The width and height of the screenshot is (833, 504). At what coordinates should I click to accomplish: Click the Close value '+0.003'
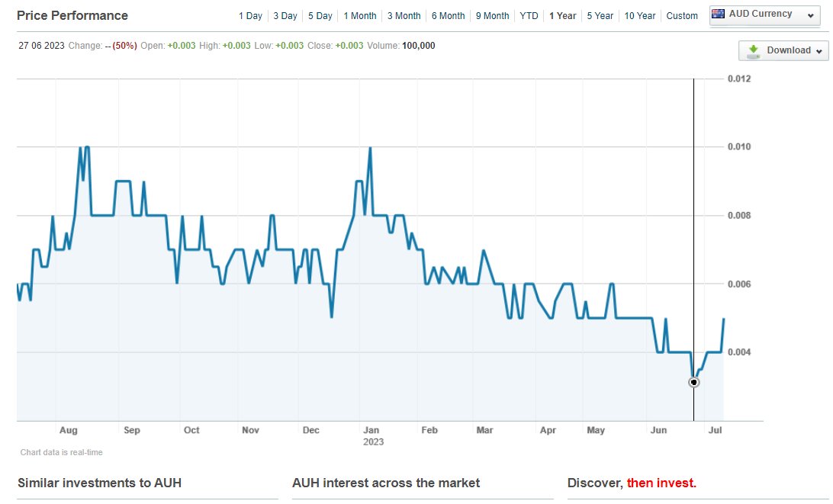pyautogui.click(x=349, y=46)
